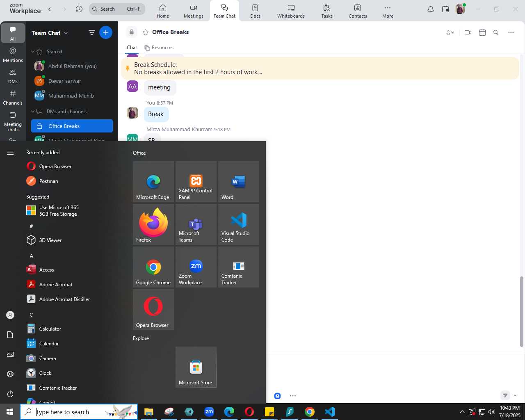525x420 pixels.
Task: Open Start menu Power button
Action: pyautogui.click(x=10, y=394)
